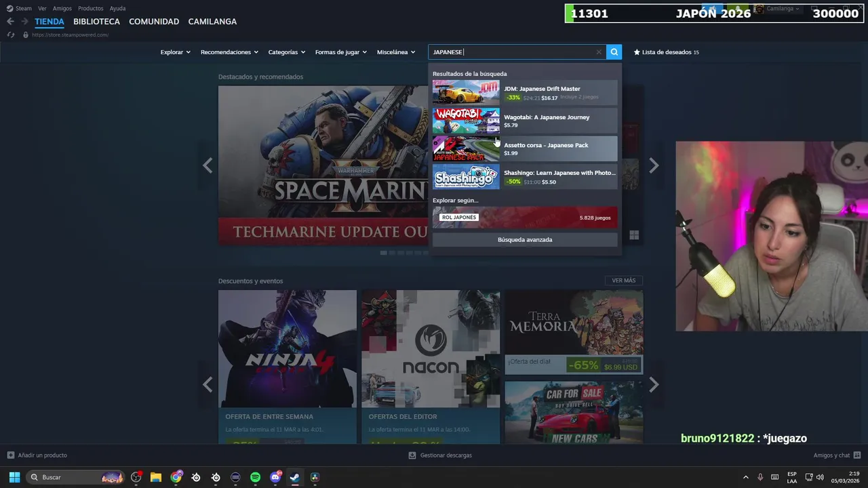Expand the Recomendaciones dropdown
The height and width of the screenshot is (488, 868).
click(x=229, y=52)
